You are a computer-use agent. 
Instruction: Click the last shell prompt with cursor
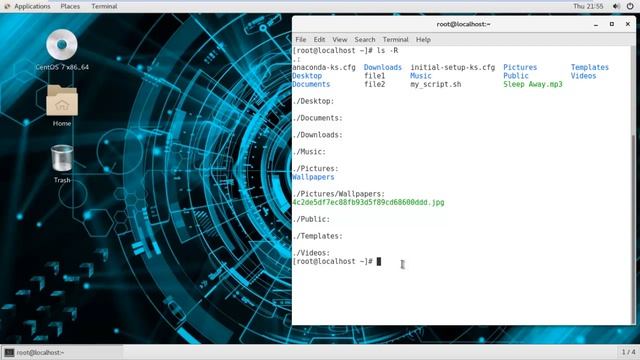pos(337,262)
